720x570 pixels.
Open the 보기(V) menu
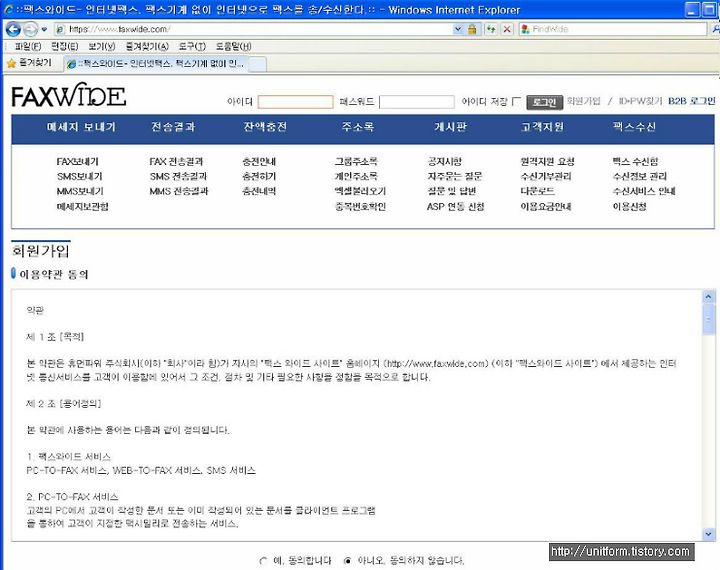[x=101, y=46]
